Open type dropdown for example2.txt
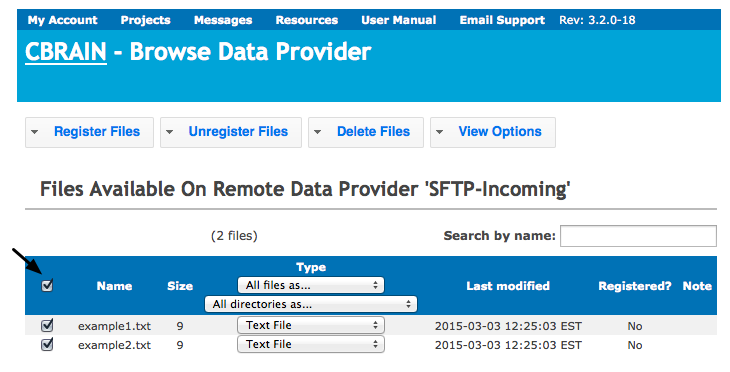Image resolution: width=730 pixels, height=372 pixels. coord(311,345)
